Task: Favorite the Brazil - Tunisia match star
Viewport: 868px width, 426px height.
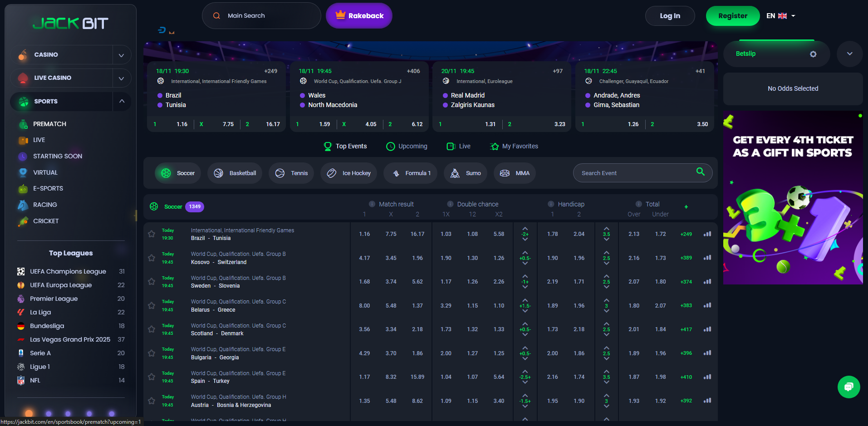Action: pos(152,234)
